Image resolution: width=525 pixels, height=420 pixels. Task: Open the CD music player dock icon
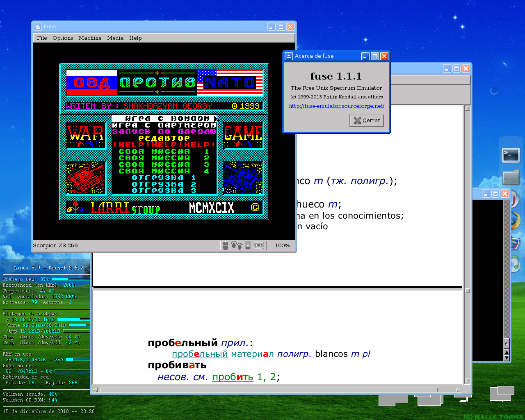coord(516,264)
